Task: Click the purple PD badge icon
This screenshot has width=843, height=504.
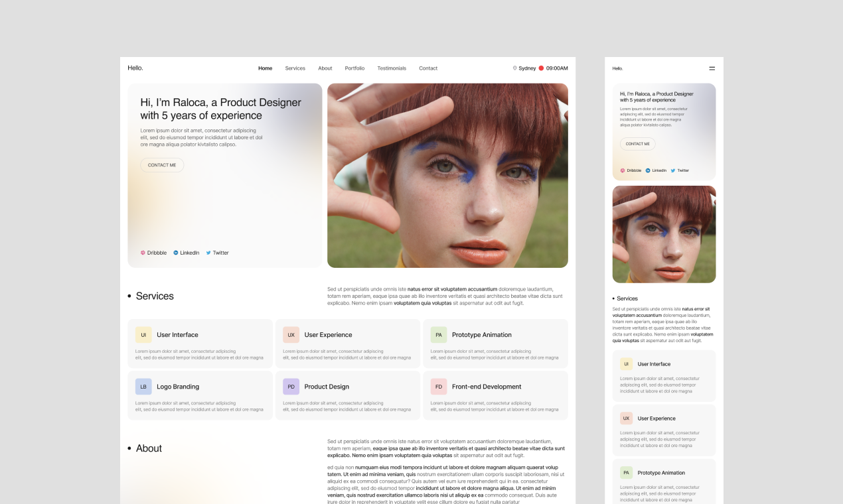Action: (x=291, y=387)
